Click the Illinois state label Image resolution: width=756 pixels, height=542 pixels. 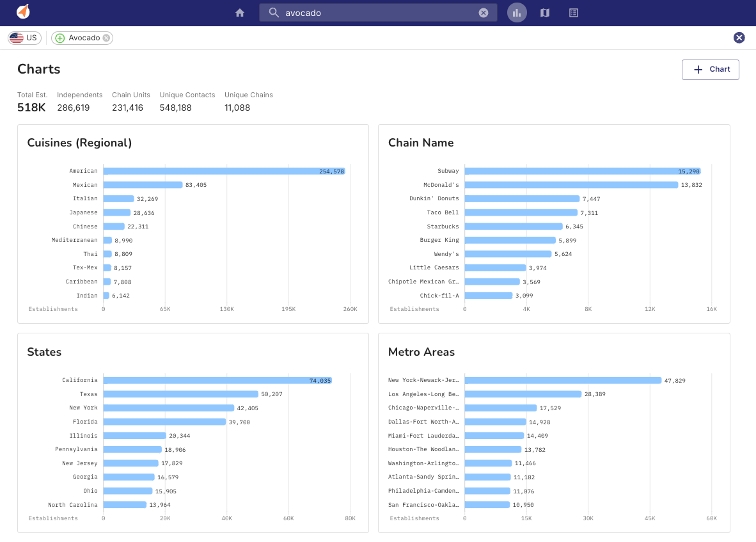[83, 436]
